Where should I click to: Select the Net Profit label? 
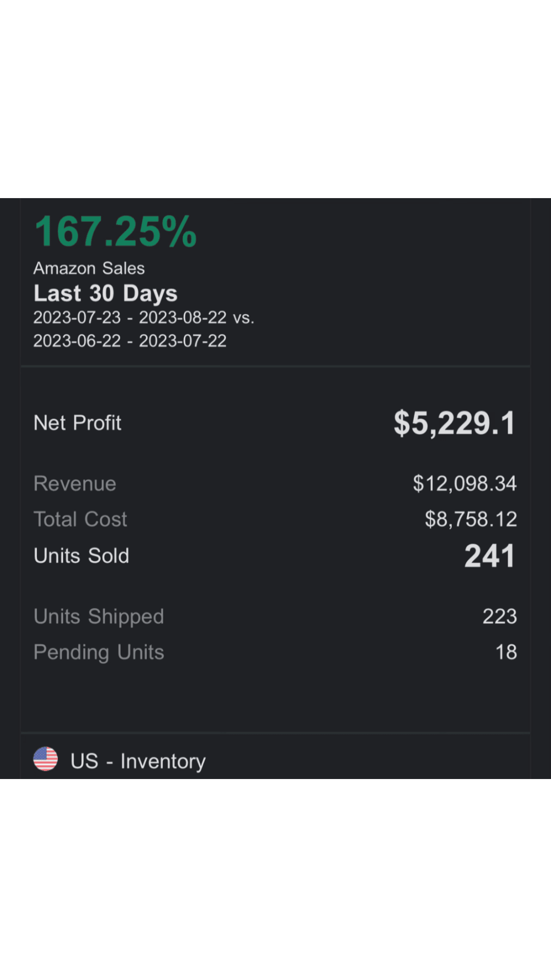tap(77, 423)
